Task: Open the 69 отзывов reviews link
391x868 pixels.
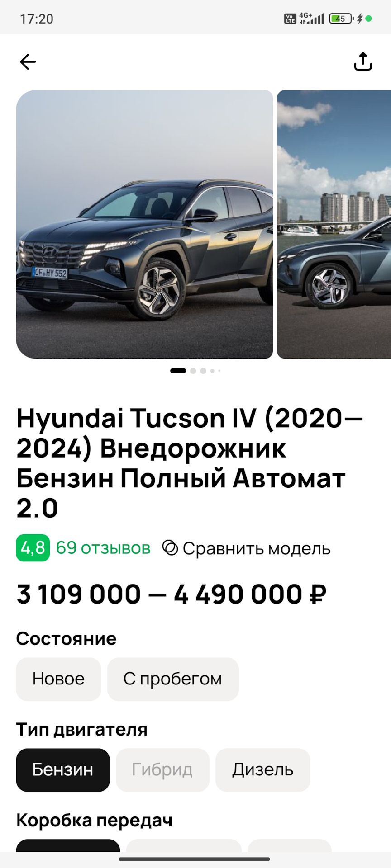Action: pos(103,548)
